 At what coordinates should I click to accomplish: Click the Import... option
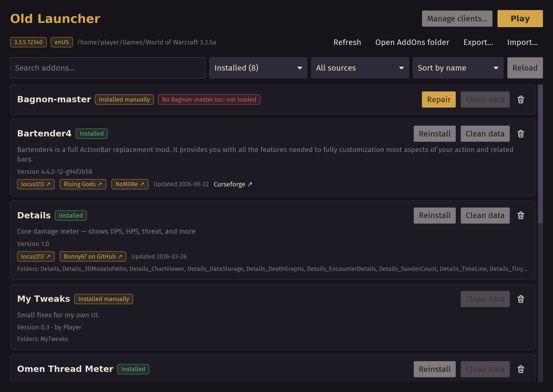[523, 42]
